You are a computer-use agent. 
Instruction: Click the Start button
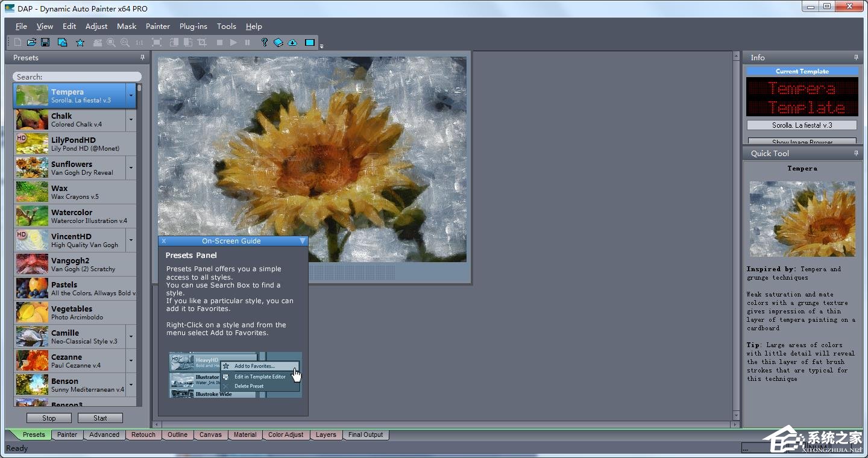click(100, 418)
